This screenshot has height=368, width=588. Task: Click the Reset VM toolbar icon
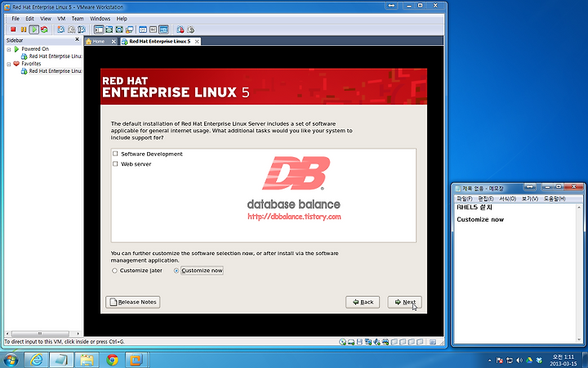coord(44,29)
